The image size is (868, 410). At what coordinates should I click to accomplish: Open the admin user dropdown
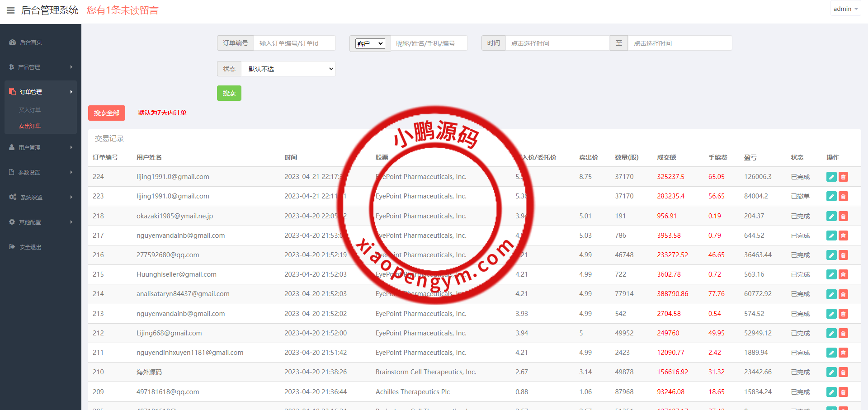[x=845, y=9]
